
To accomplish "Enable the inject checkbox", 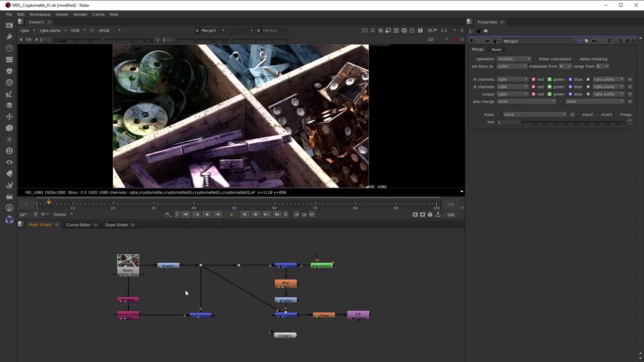I will (x=578, y=115).
